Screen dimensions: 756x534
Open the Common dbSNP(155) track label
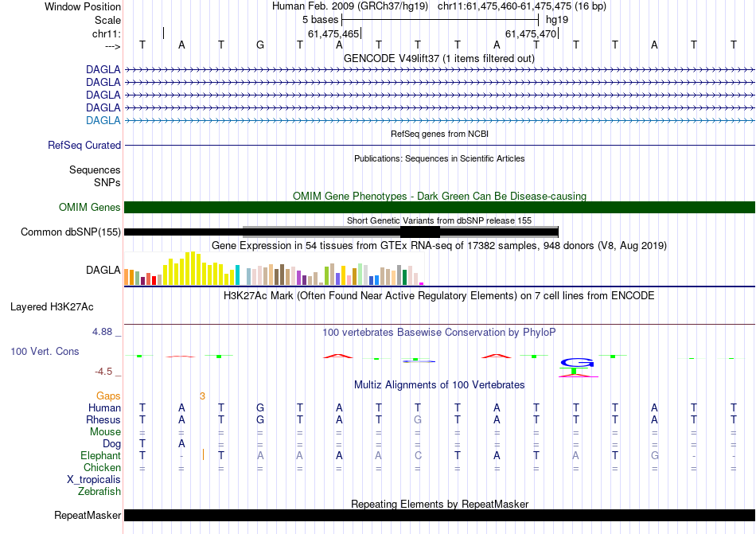point(70,232)
